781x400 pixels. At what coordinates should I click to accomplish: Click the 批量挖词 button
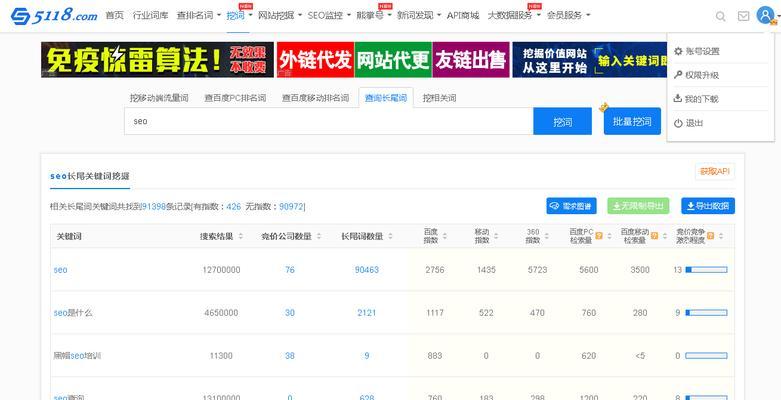[632, 121]
